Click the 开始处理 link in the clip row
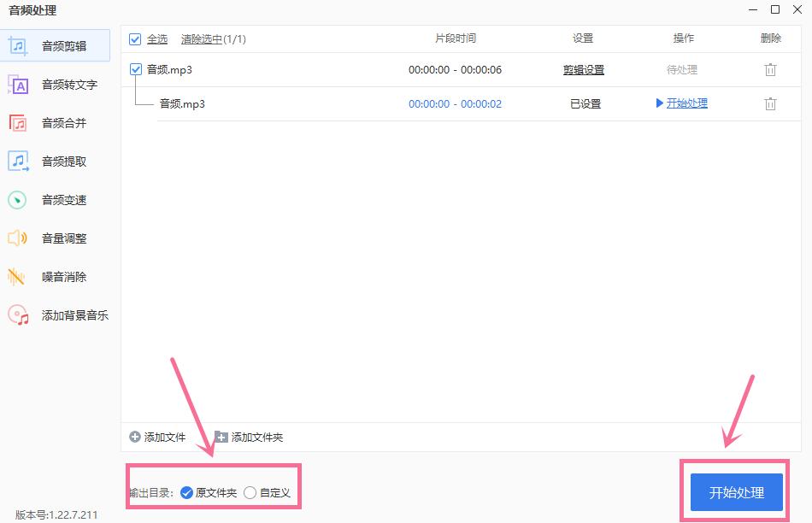This screenshot has width=812, height=523. pos(686,103)
